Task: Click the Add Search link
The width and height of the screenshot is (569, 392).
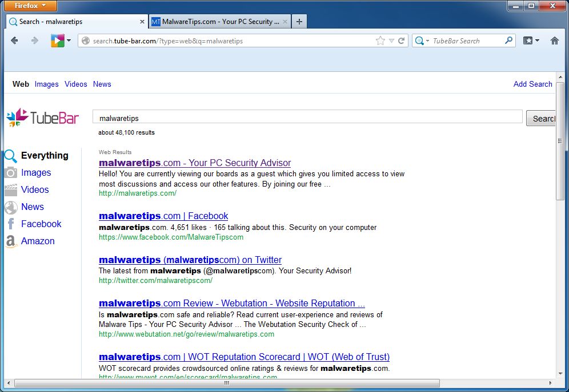Action: (x=532, y=84)
